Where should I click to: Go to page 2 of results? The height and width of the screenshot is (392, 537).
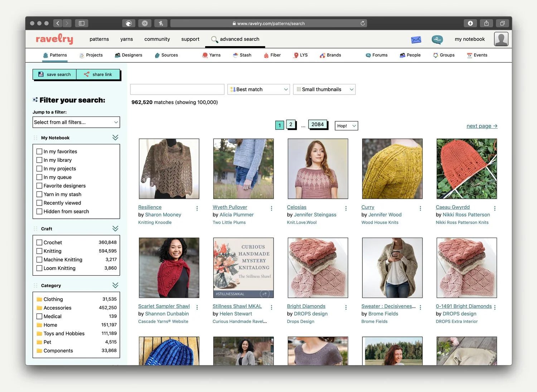pyautogui.click(x=291, y=124)
